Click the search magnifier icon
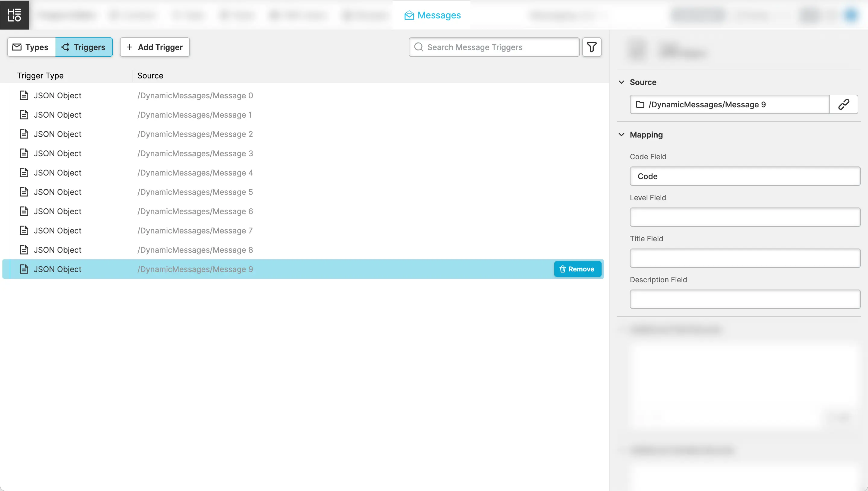The width and height of the screenshot is (868, 491). pos(419,47)
